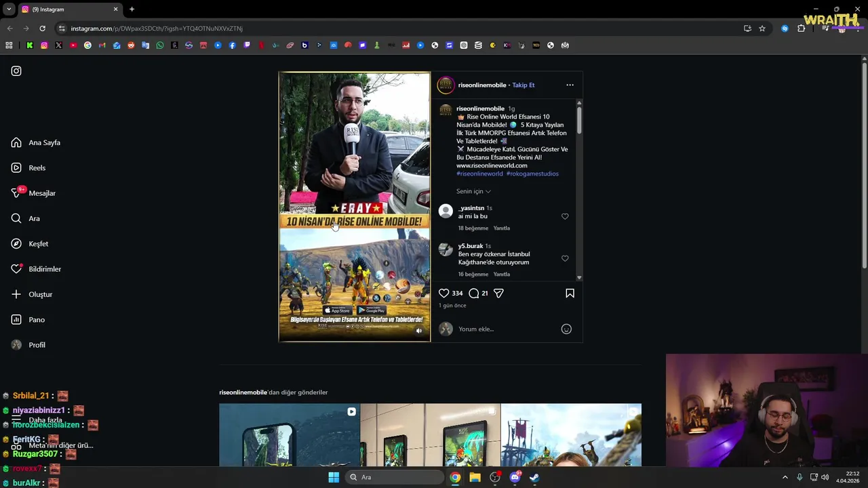868x488 pixels.
Task: Open the new tab with the plus button
Action: coord(132,9)
